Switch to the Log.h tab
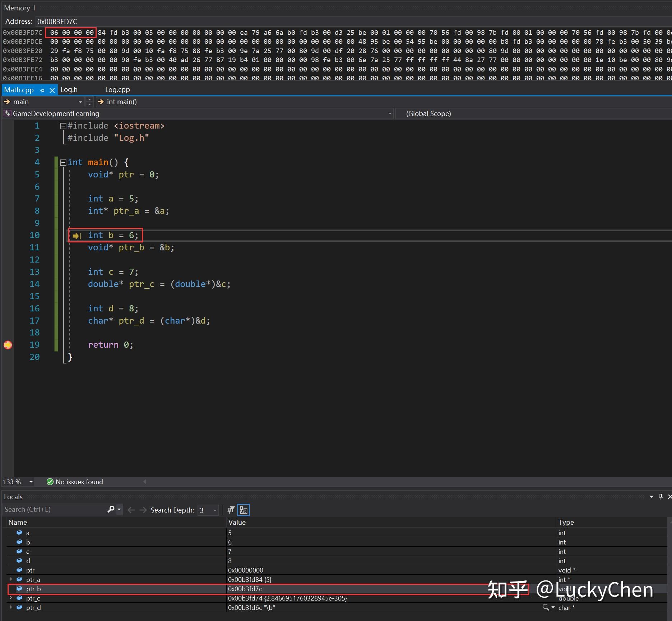The image size is (672, 621). coord(69,89)
